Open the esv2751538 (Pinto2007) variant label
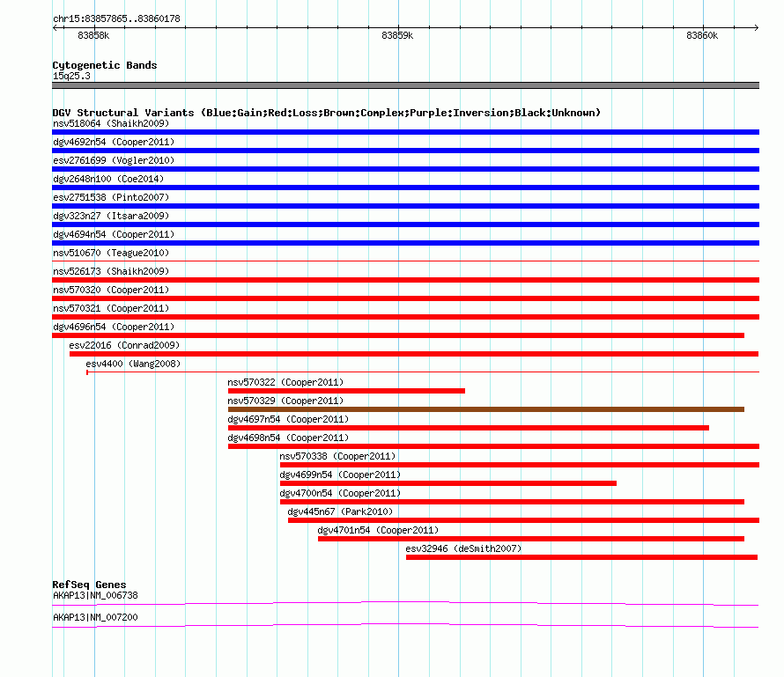 pos(111,197)
